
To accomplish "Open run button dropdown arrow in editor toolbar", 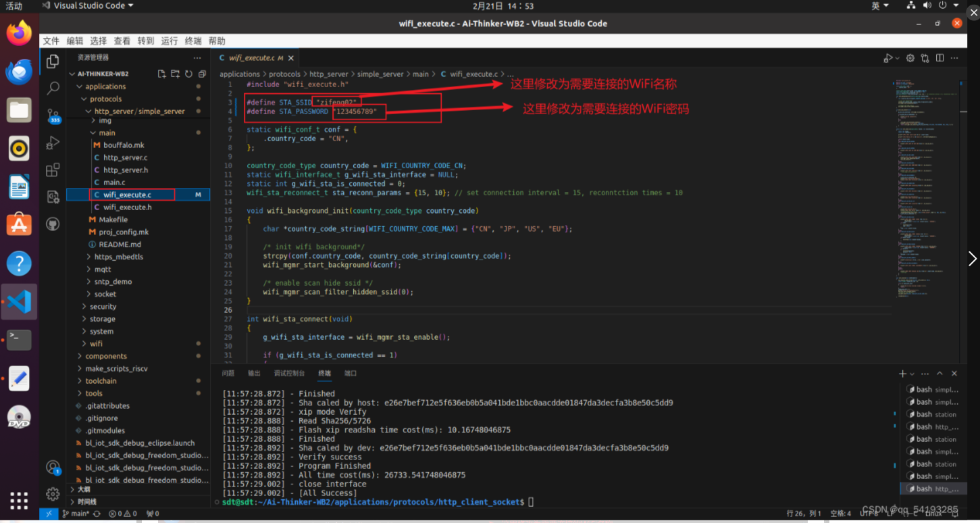I will [x=898, y=59].
